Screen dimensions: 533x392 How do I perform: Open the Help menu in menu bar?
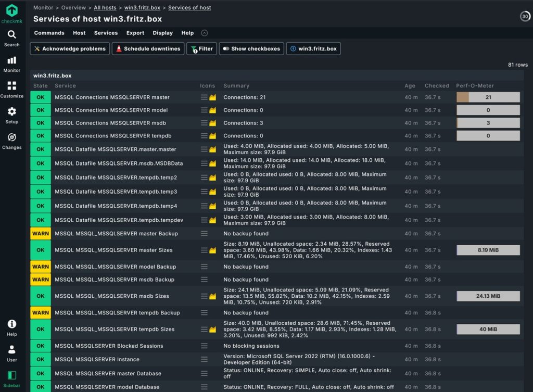point(187,33)
